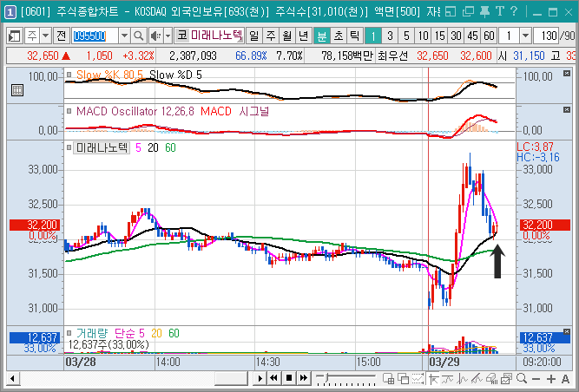Close the 거래량 volume pane

[567, 332]
